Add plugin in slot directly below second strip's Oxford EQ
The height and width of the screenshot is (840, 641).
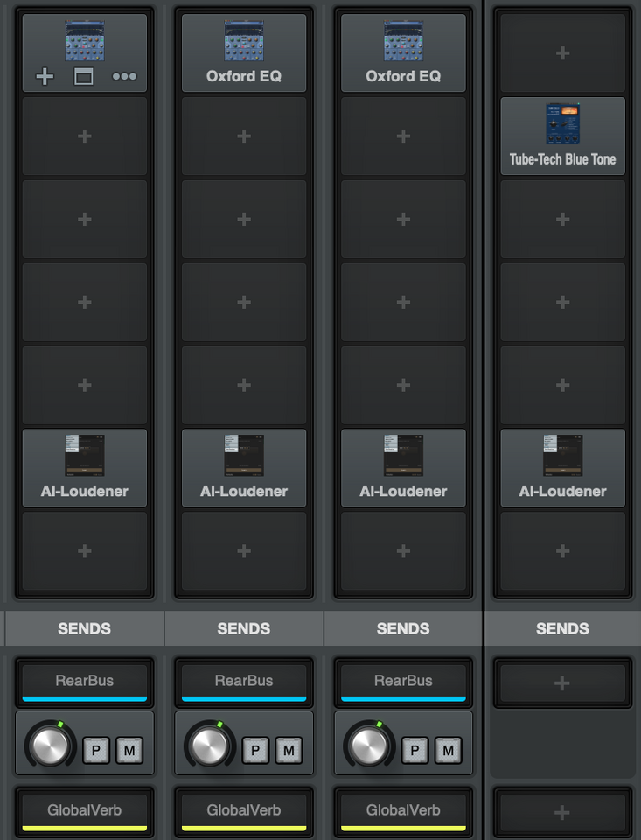click(244, 136)
